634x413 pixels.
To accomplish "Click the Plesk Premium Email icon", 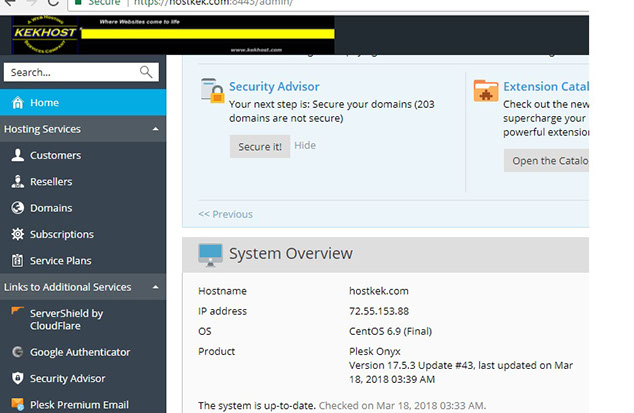I will coord(17,404).
